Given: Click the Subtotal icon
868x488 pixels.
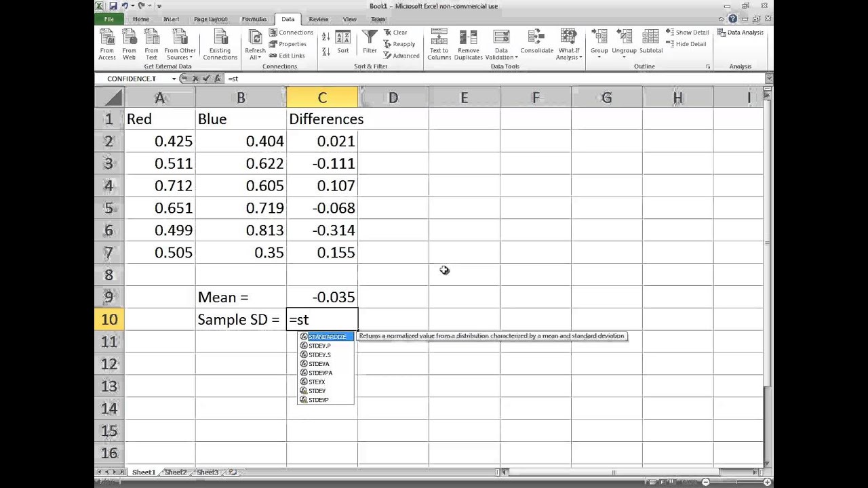Looking at the screenshot, I should tap(651, 42).
